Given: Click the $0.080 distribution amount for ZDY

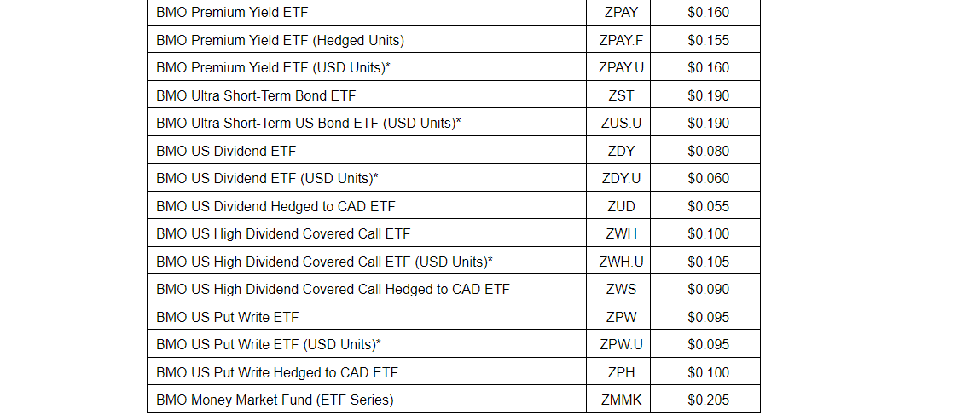Looking at the screenshot, I should point(708,151).
